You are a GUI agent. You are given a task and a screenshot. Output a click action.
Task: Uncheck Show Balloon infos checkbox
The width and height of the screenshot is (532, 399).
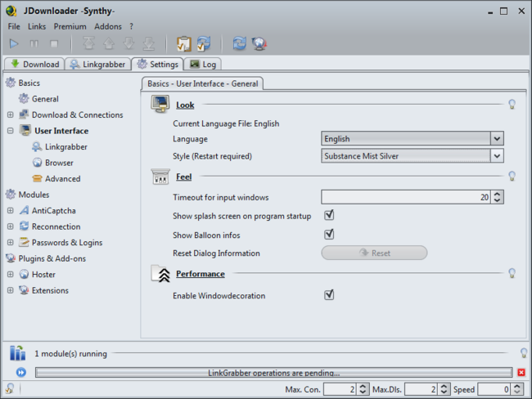[x=329, y=234]
